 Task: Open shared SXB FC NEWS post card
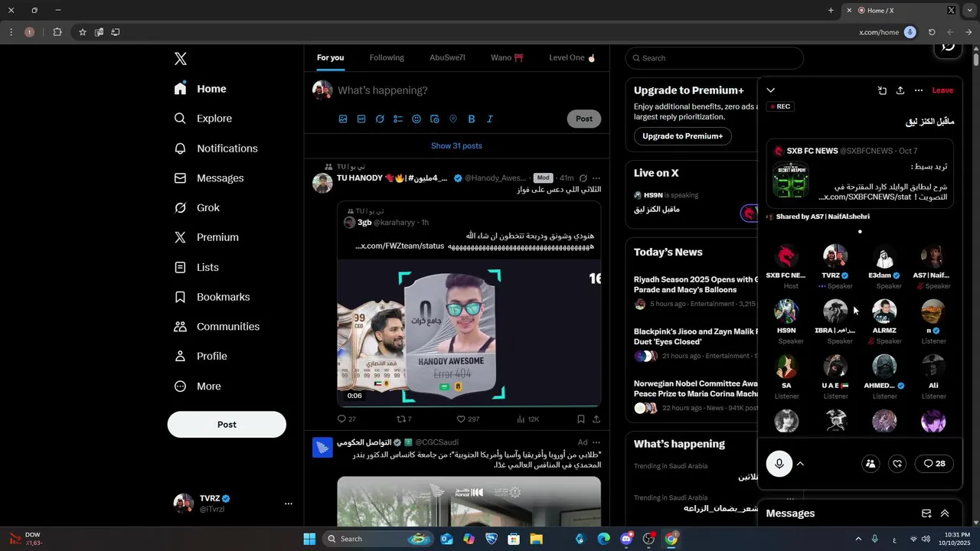[x=860, y=174]
